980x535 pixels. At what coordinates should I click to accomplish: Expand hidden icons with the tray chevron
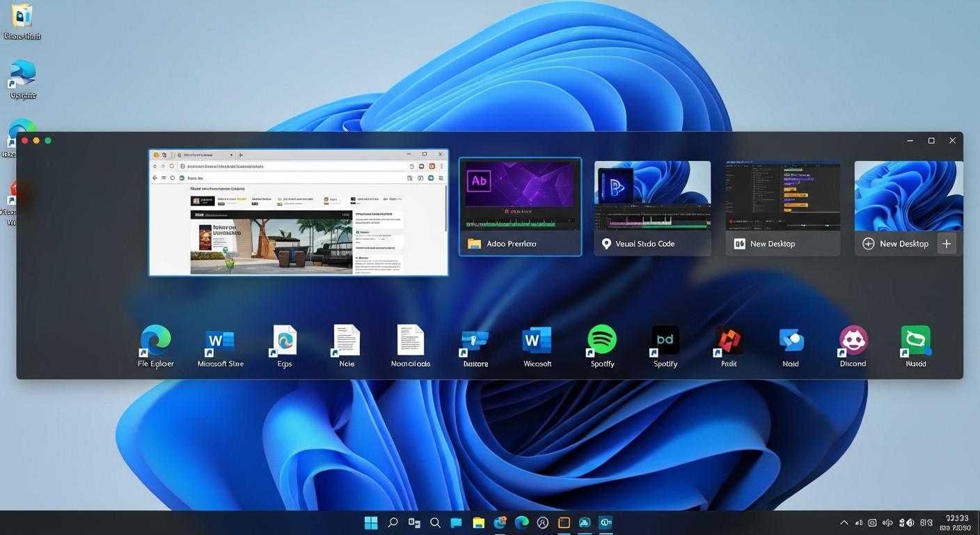tap(843, 522)
